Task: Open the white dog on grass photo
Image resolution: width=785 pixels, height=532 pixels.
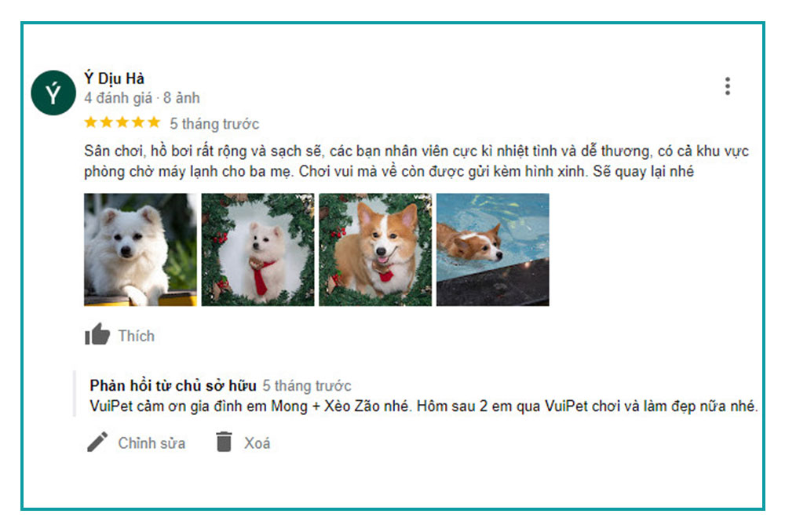Action: pyautogui.click(x=141, y=250)
